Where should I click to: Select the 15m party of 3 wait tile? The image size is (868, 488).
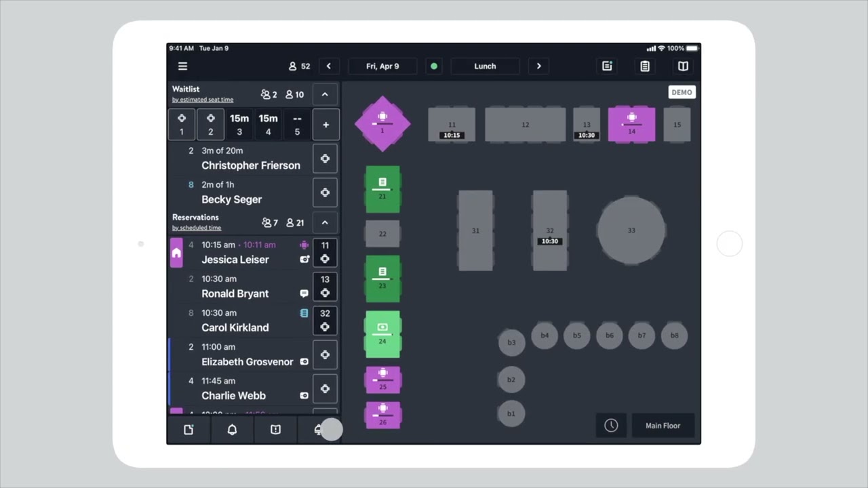[x=239, y=125]
